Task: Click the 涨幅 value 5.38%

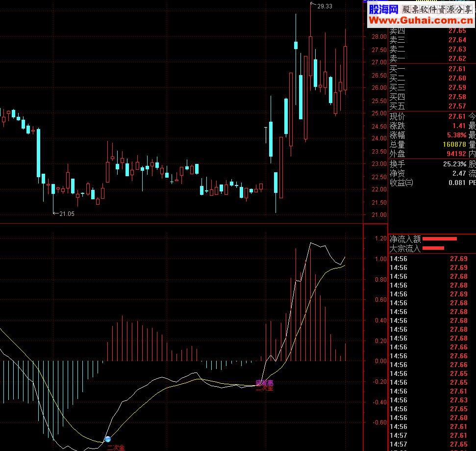Action: coord(456,135)
